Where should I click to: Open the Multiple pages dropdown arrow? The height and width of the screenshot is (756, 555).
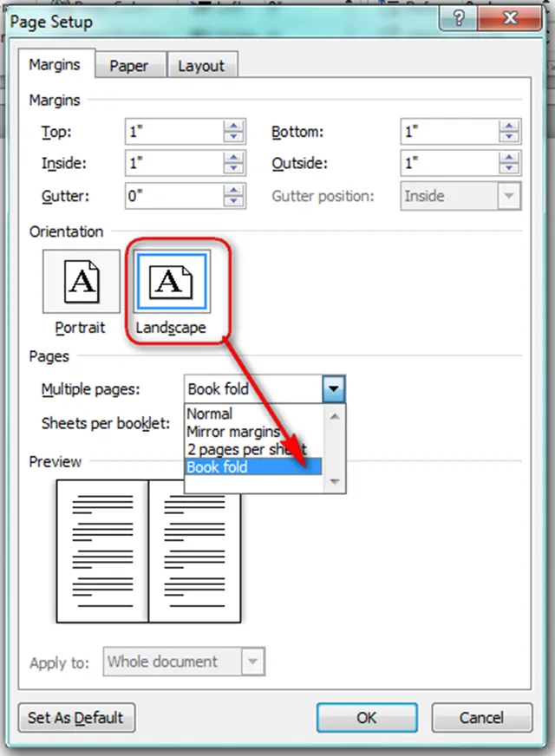334,389
